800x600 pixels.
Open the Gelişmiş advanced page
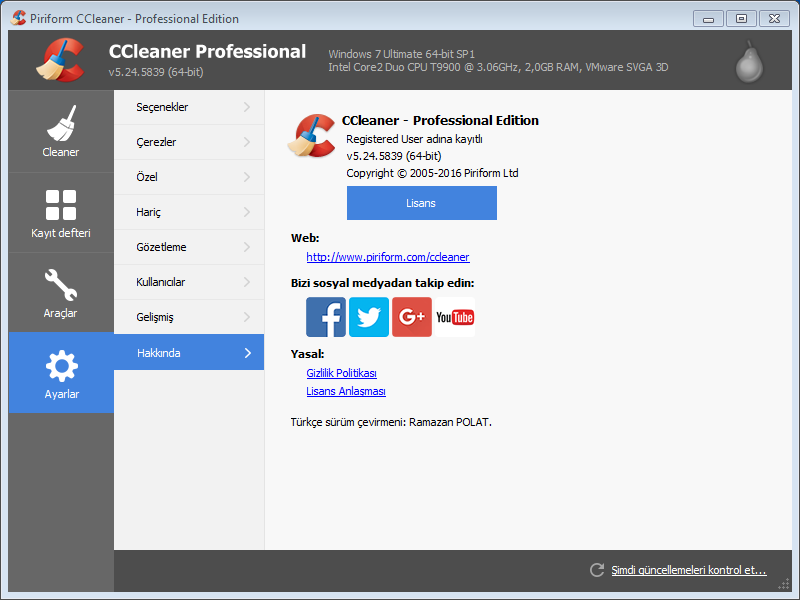189,317
